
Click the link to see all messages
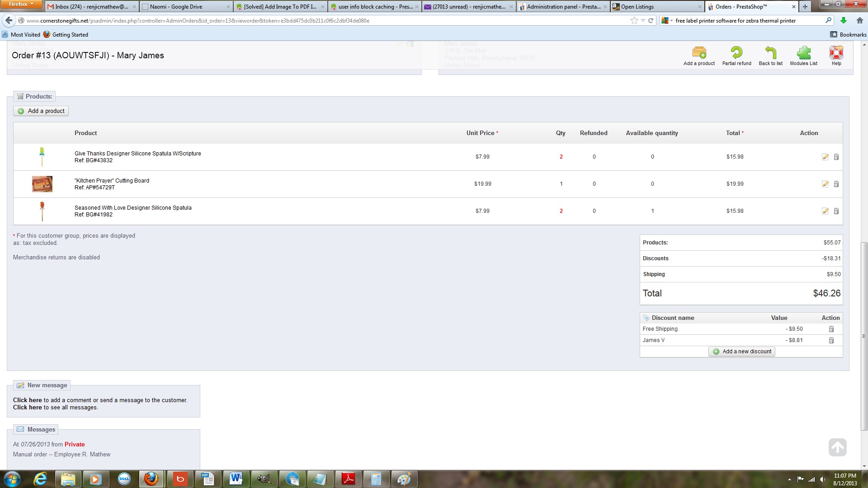pos(27,407)
